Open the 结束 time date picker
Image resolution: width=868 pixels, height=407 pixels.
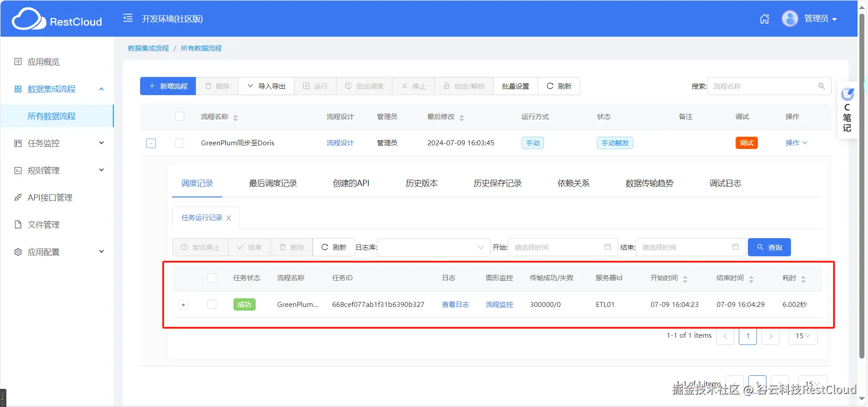coord(691,247)
